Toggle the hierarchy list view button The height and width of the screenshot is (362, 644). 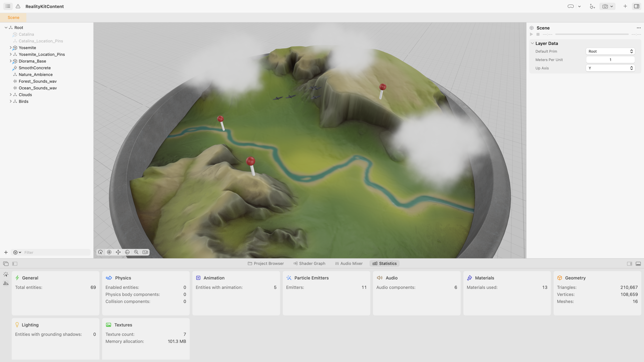(8, 6)
